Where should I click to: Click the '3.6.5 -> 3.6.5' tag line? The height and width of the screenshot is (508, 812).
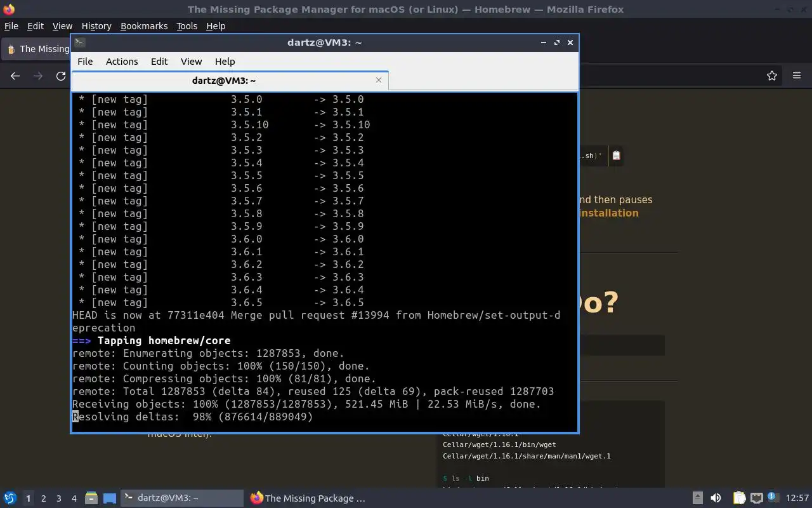pos(221,302)
